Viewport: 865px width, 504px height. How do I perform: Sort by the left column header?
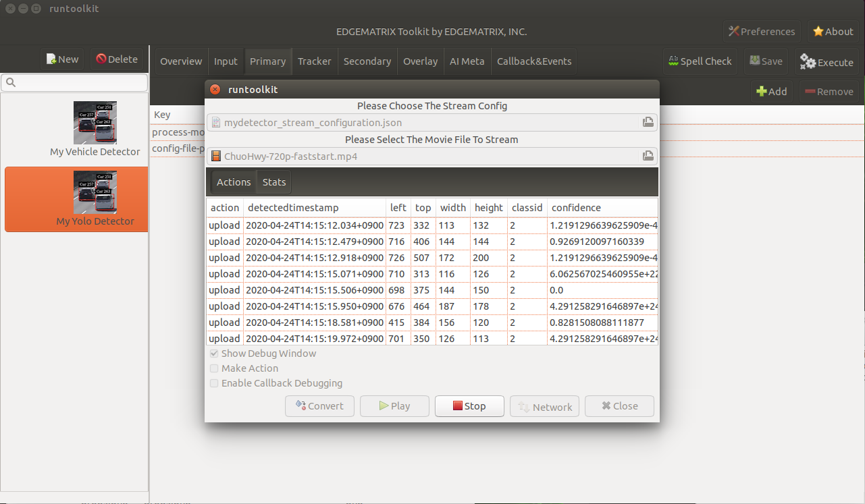point(398,208)
